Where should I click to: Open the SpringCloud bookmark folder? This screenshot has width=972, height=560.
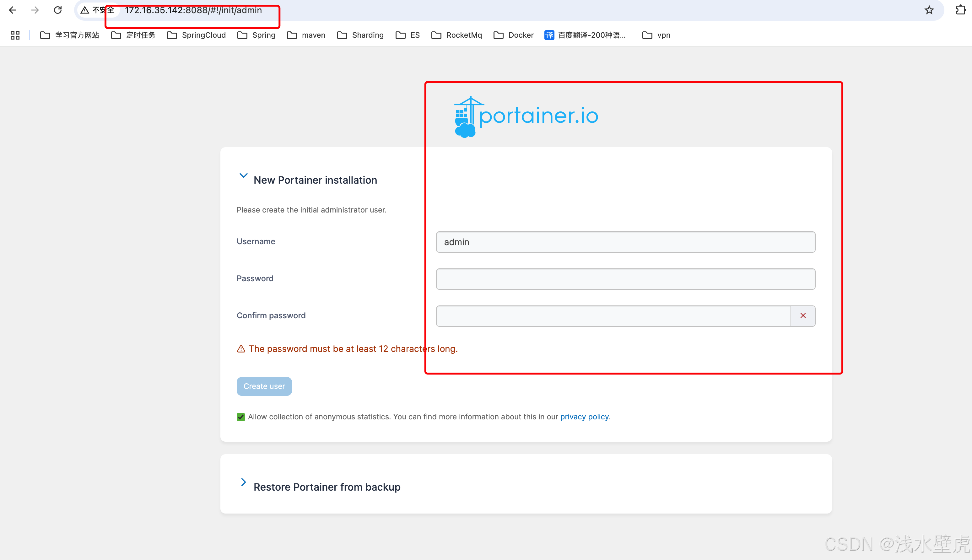[196, 35]
